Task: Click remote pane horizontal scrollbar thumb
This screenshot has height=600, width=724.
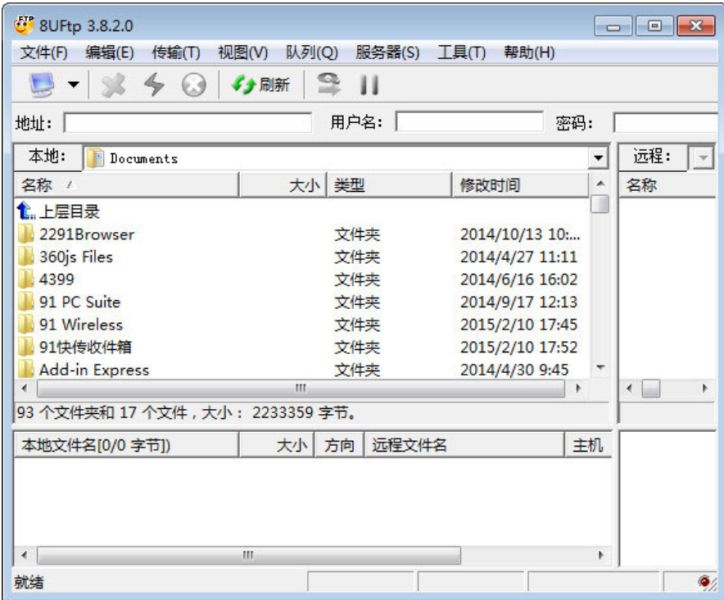Action: (x=651, y=388)
